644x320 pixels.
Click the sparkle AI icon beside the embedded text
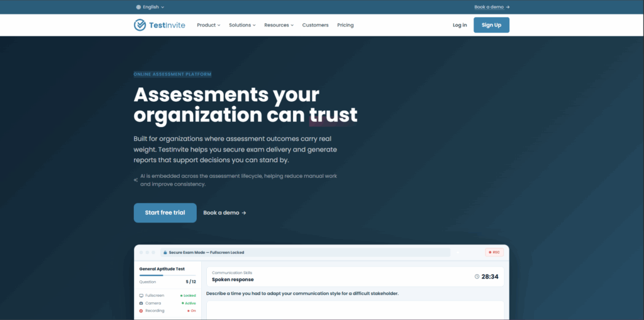(x=136, y=180)
